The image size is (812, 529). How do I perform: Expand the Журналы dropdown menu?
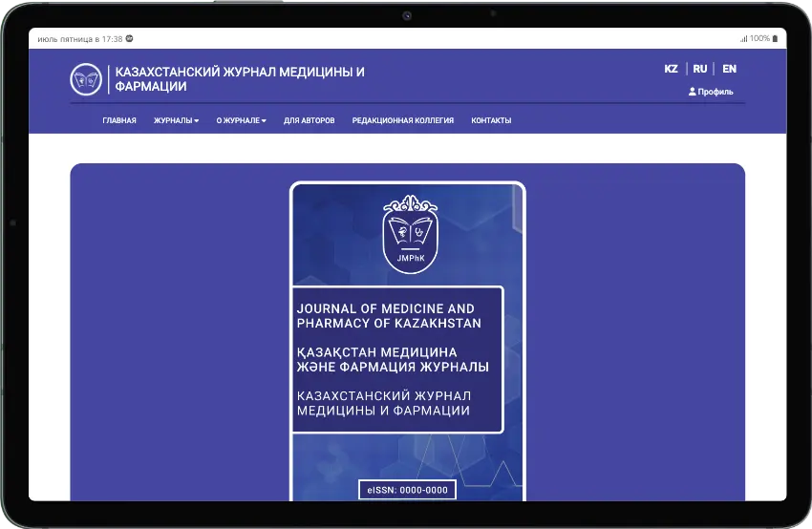(x=176, y=120)
